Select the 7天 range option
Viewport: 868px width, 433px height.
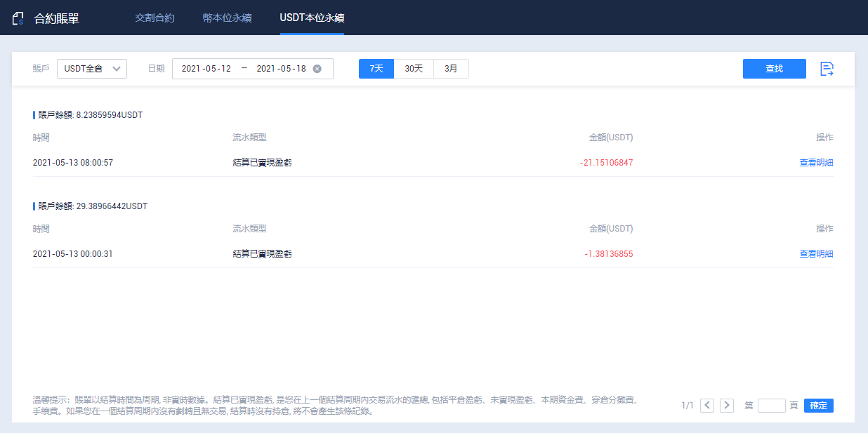(x=376, y=69)
